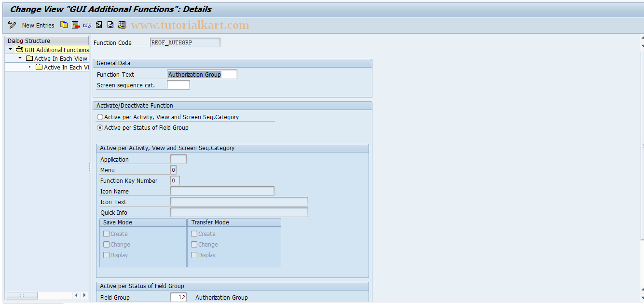Collapse the GUI Additional Functions tree node
Image resolution: width=644 pixels, height=304 pixels.
[x=11, y=49]
